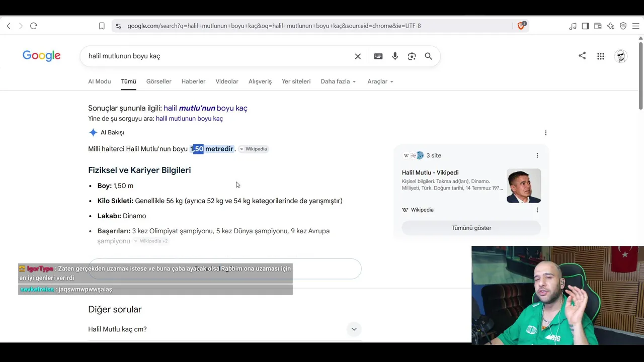Open Halil Mutlu - Vikipedi result
644x362 pixels.
pos(430,172)
